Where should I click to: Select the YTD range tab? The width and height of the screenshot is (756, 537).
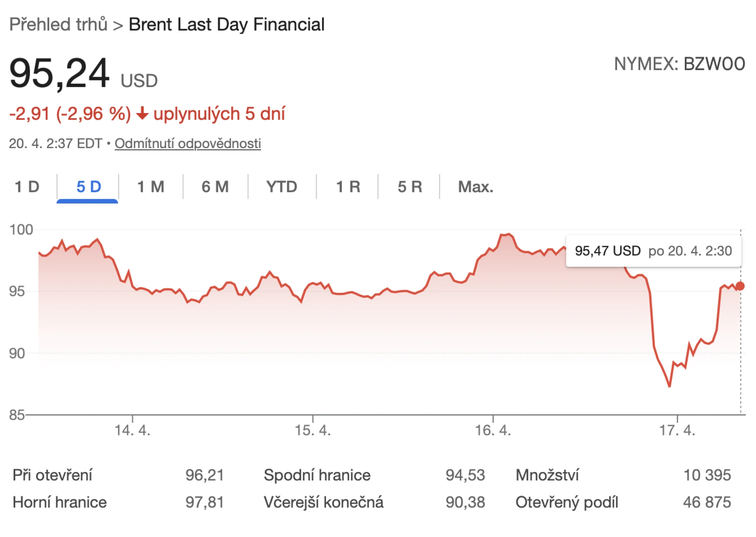click(282, 187)
